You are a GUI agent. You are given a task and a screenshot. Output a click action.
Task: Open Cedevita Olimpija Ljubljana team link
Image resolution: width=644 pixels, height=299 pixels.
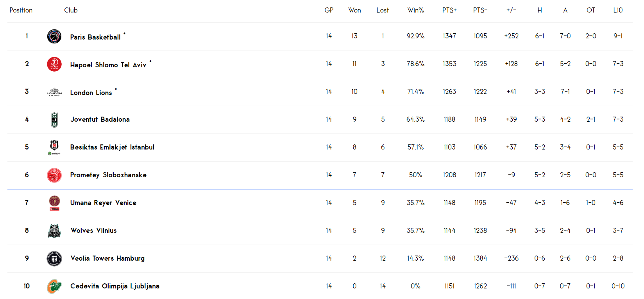(x=115, y=286)
